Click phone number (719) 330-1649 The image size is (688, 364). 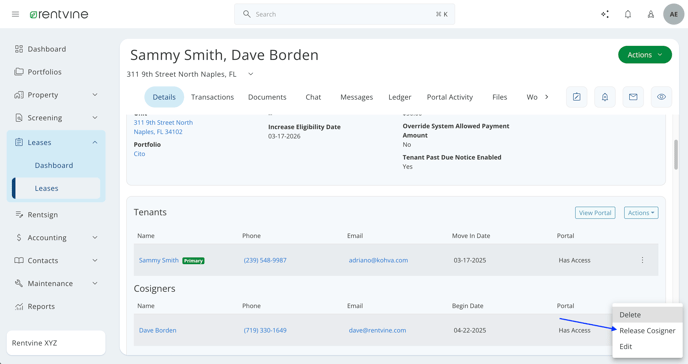[265, 330]
